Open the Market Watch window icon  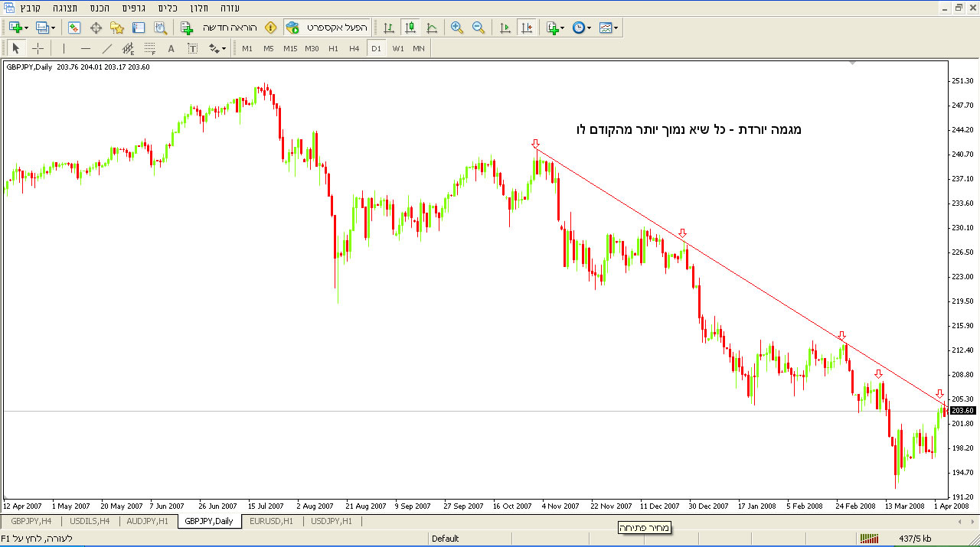(74, 28)
